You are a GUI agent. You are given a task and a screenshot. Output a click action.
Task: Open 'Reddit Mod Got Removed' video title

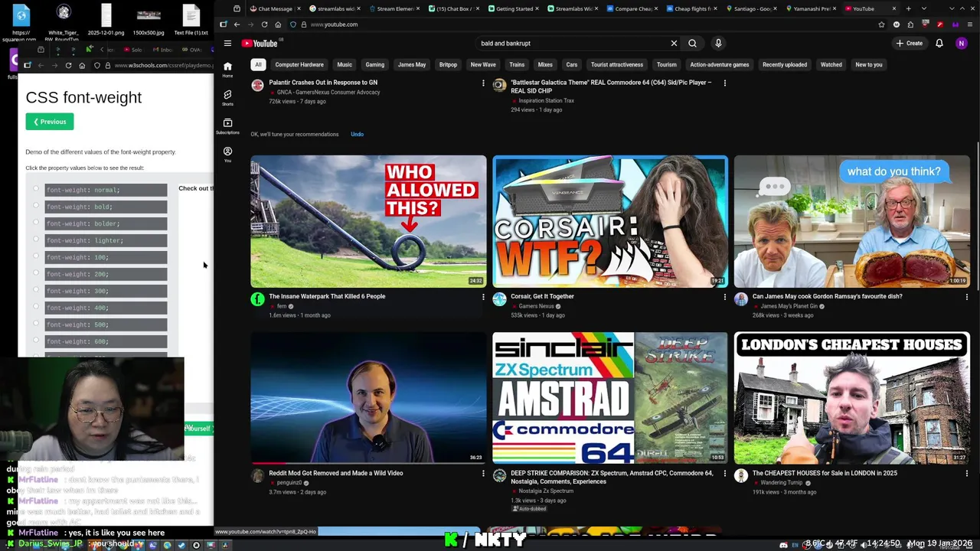[x=336, y=473]
